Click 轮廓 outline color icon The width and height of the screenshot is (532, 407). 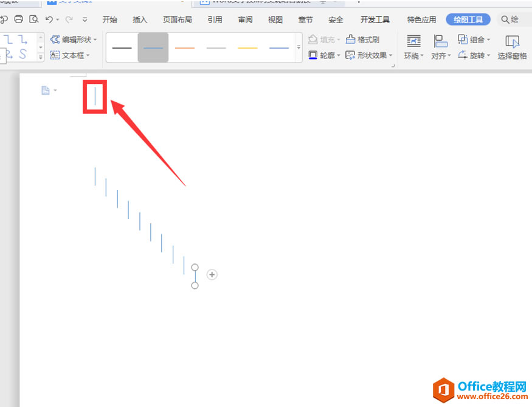point(313,55)
